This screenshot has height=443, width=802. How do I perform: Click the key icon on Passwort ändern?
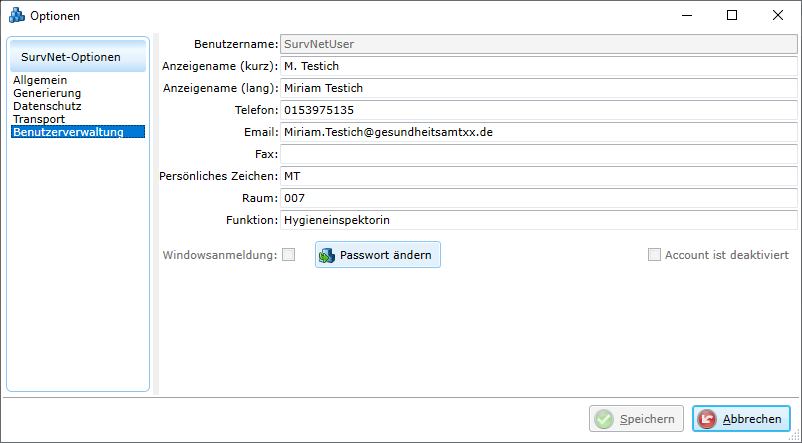(327, 256)
